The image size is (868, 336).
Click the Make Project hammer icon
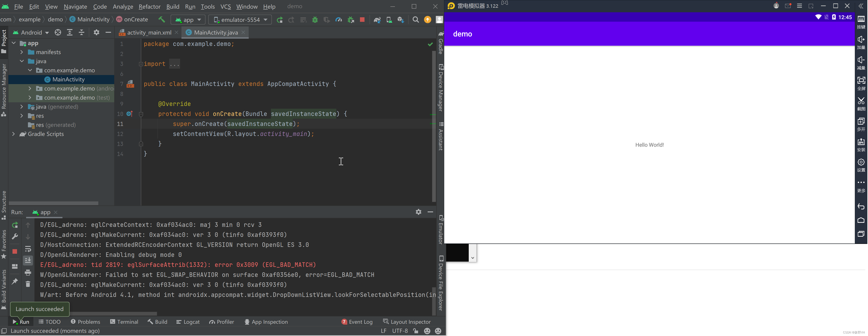pyautogui.click(x=162, y=20)
